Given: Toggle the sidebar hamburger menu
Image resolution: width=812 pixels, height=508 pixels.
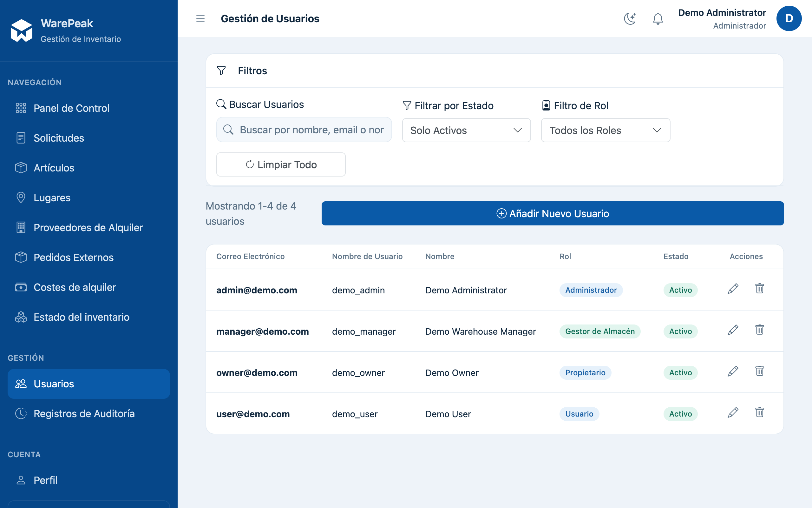Looking at the screenshot, I should pos(200,19).
